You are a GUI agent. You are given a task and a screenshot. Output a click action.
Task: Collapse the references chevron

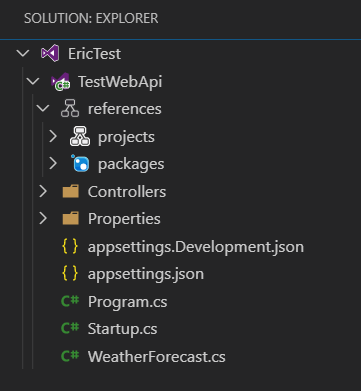point(43,109)
